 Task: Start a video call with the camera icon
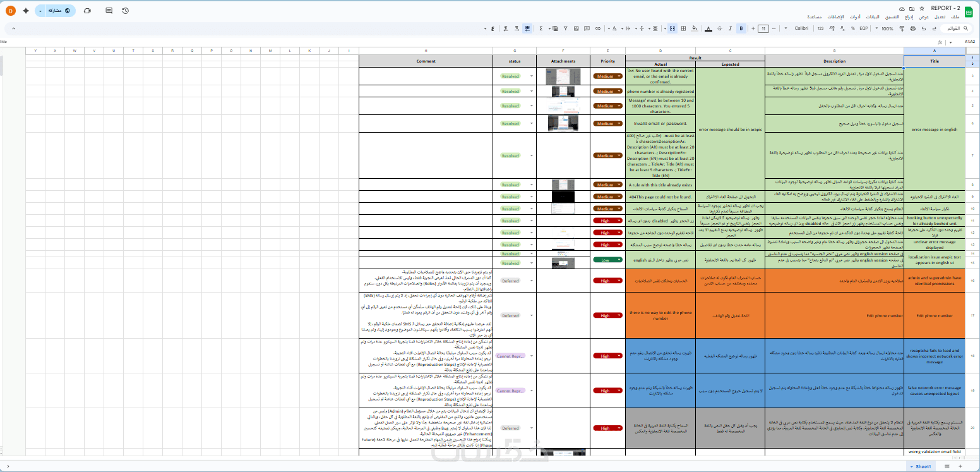tap(87, 11)
